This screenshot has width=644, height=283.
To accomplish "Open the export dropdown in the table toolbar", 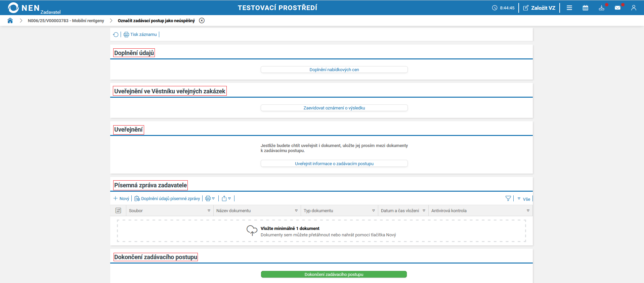I will [x=226, y=198].
